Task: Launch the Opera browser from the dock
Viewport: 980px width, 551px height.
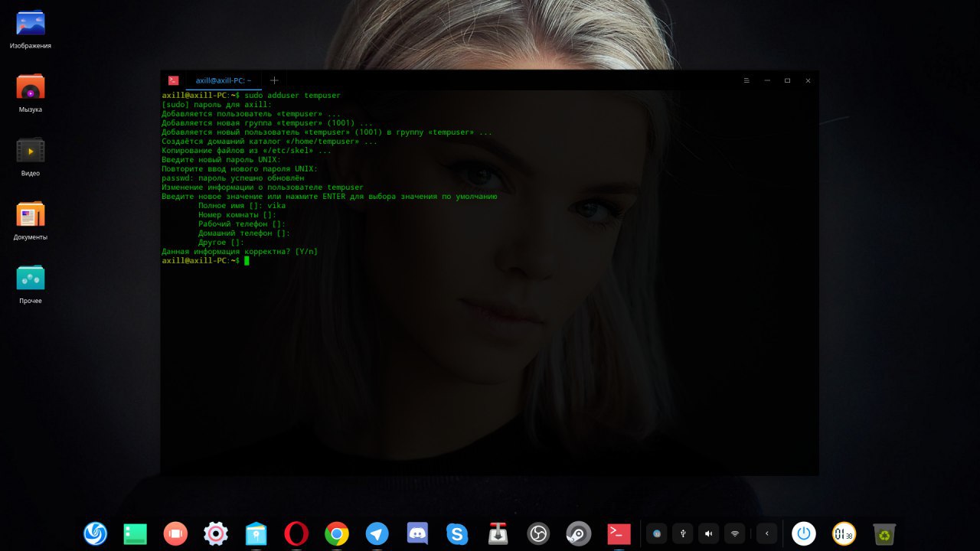Action: point(296,533)
